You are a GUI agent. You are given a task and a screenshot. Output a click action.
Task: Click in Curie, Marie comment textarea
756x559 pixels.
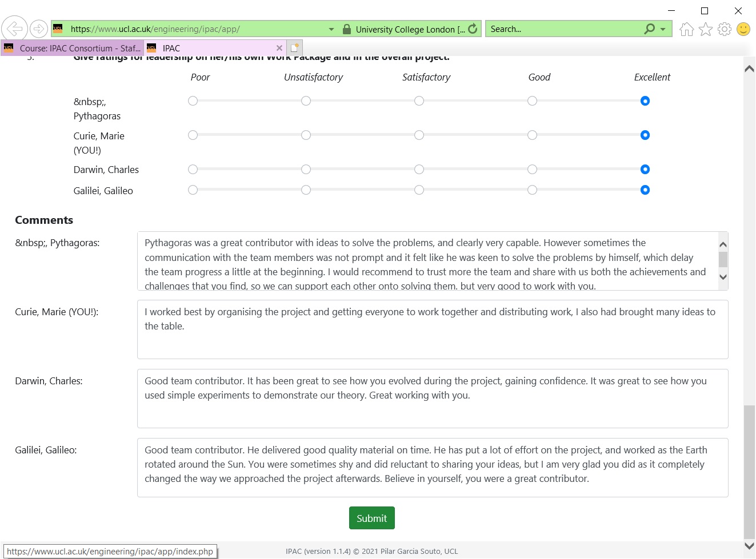(433, 329)
